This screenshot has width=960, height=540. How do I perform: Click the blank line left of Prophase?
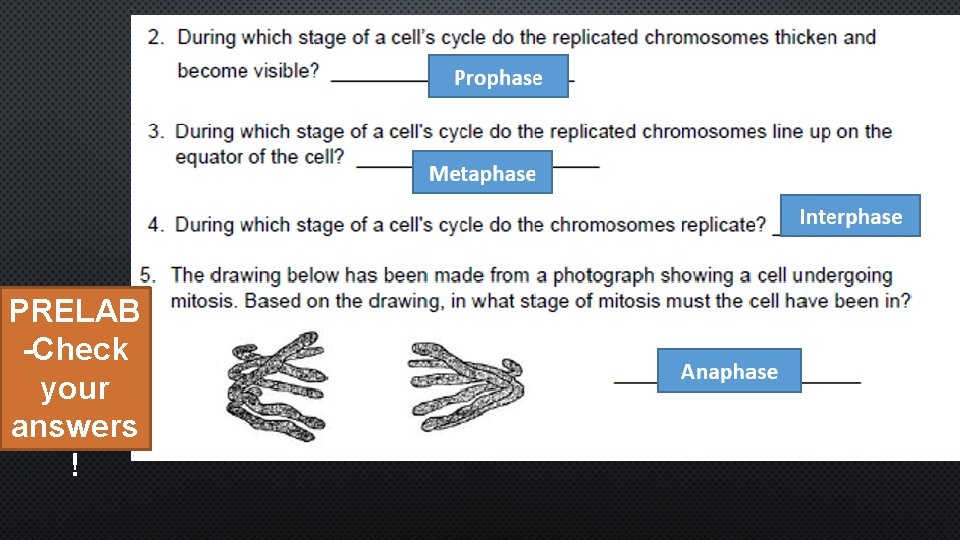378,79
